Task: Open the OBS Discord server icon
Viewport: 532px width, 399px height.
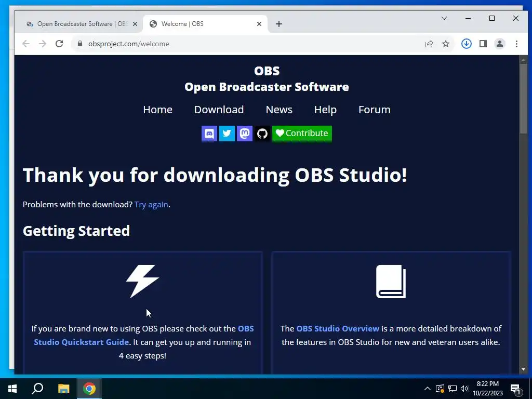Action: [209, 134]
